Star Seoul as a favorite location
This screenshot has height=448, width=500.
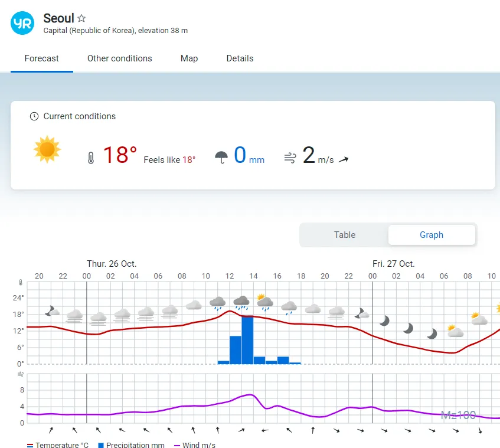[82, 18]
